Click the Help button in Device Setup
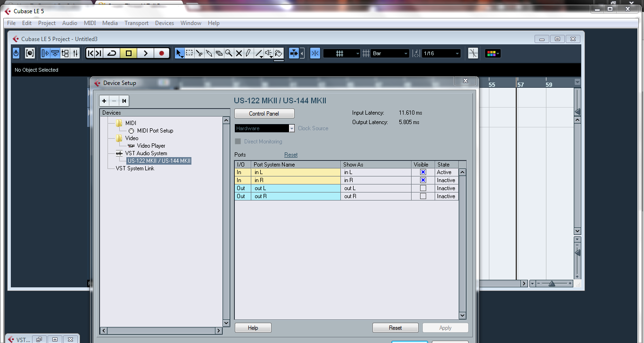644x343 pixels. click(x=253, y=328)
